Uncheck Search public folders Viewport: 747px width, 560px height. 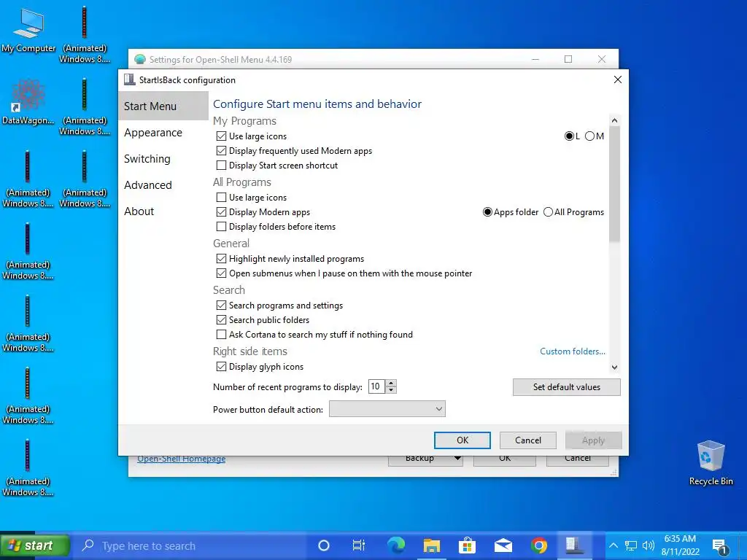(221, 320)
